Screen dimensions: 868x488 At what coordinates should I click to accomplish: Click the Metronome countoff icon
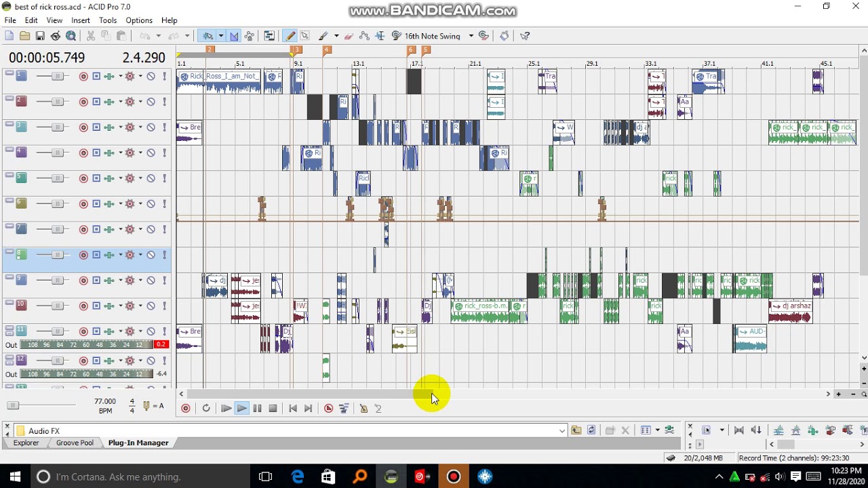coord(378,408)
